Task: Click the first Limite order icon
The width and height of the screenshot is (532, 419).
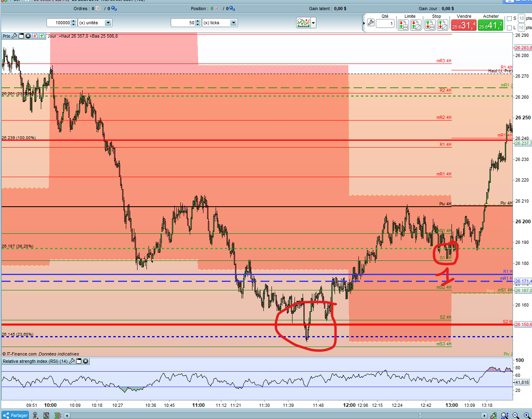Action: 403,25
